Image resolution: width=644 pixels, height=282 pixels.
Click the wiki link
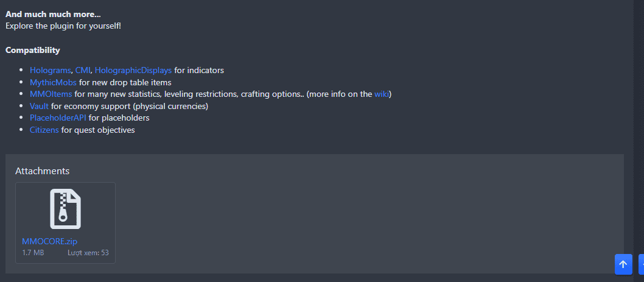(x=381, y=94)
